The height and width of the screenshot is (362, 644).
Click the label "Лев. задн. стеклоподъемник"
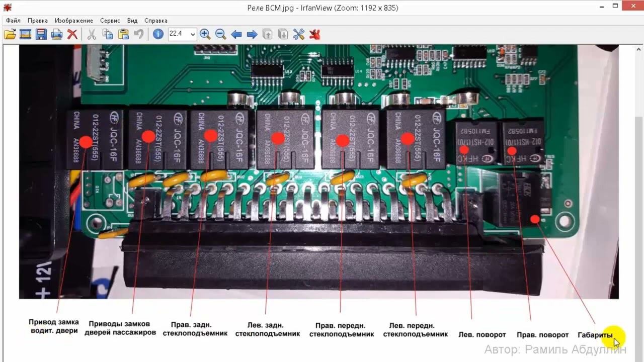(x=267, y=329)
